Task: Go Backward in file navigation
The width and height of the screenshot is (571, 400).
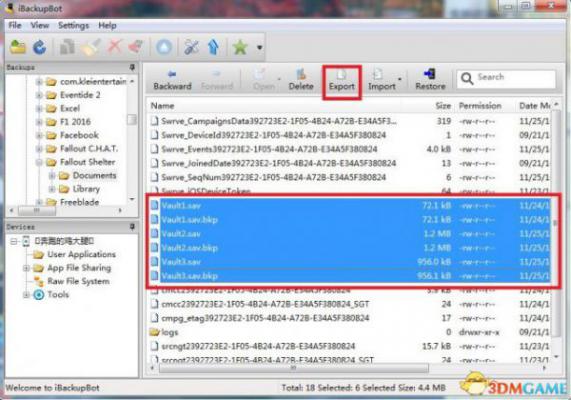Action: [172, 80]
